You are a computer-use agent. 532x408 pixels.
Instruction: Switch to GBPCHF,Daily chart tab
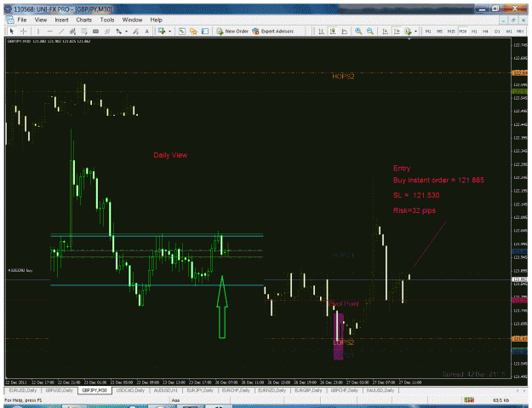click(345, 390)
